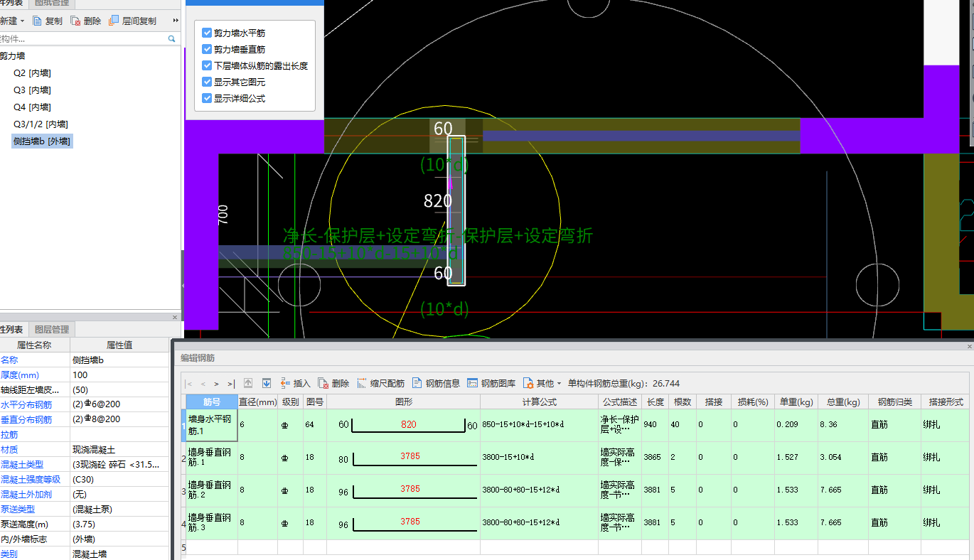The image size is (974, 560).
Task: Select 墙身垂直钢筋.3 row cell
Action: tap(212, 523)
